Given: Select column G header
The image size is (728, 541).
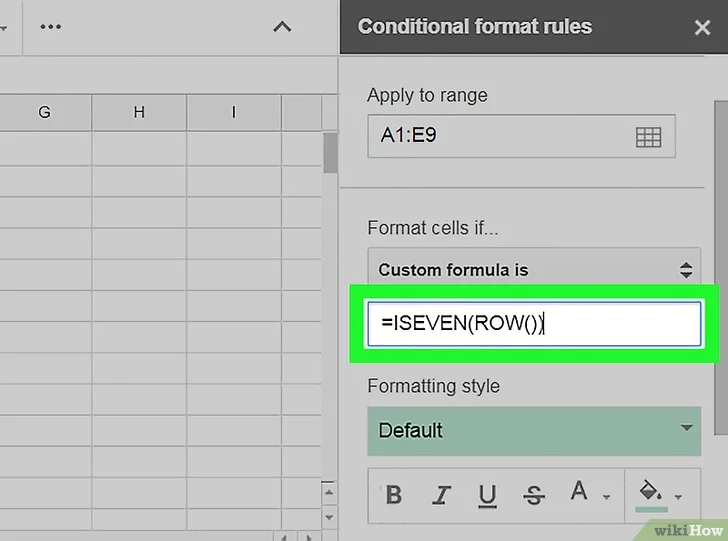Looking at the screenshot, I should point(45,113).
